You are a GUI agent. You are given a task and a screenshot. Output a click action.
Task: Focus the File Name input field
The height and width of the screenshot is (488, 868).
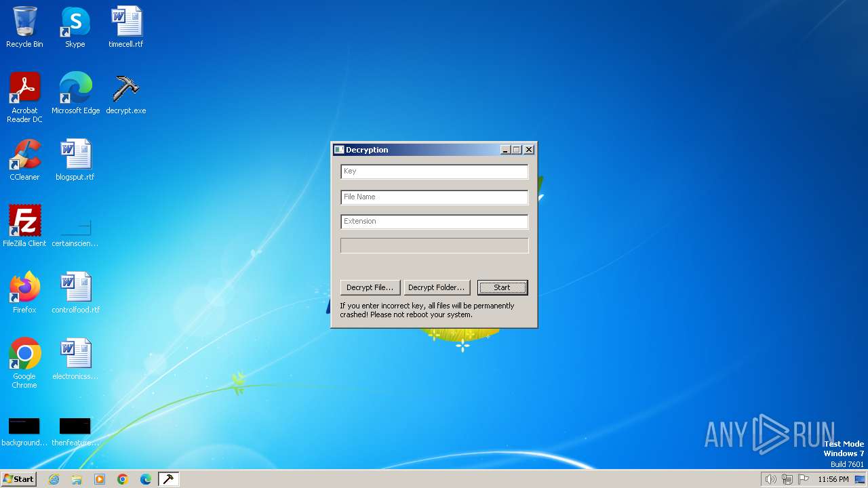coord(434,197)
